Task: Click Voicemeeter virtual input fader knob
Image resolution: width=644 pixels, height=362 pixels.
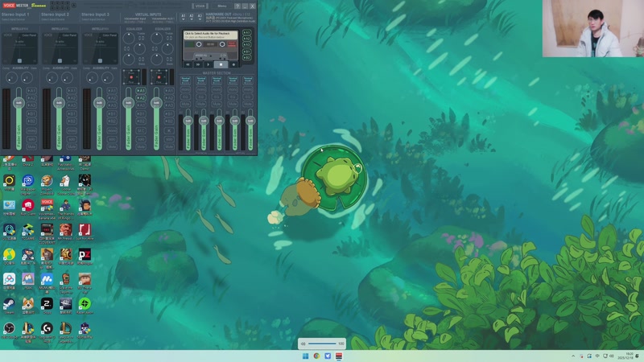Action: pyautogui.click(x=128, y=103)
